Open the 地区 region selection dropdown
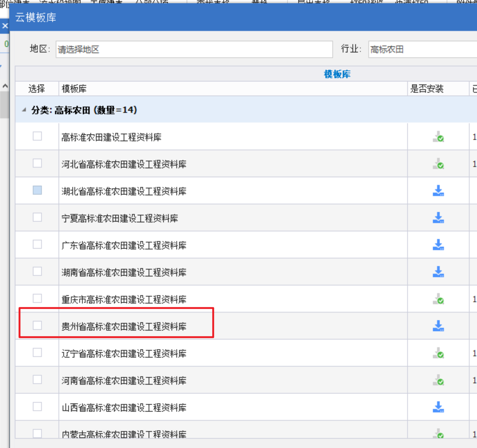 pyautogui.click(x=194, y=49)
